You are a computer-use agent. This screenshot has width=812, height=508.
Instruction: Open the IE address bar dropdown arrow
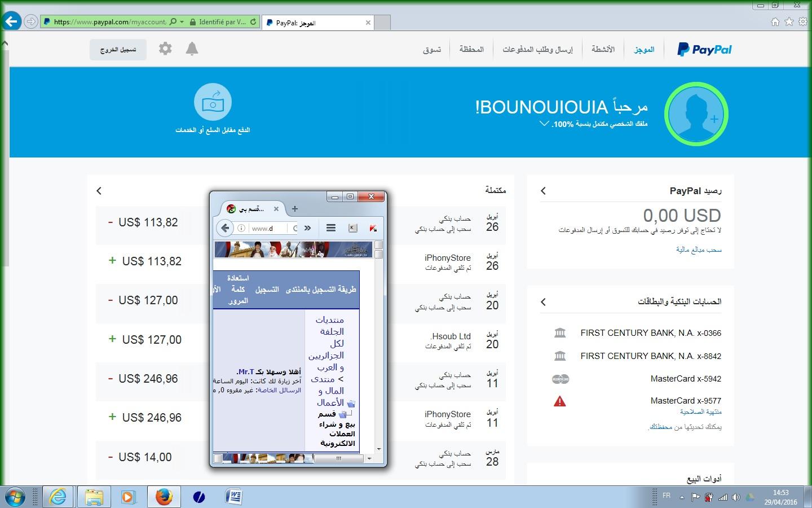pos(182,22)
